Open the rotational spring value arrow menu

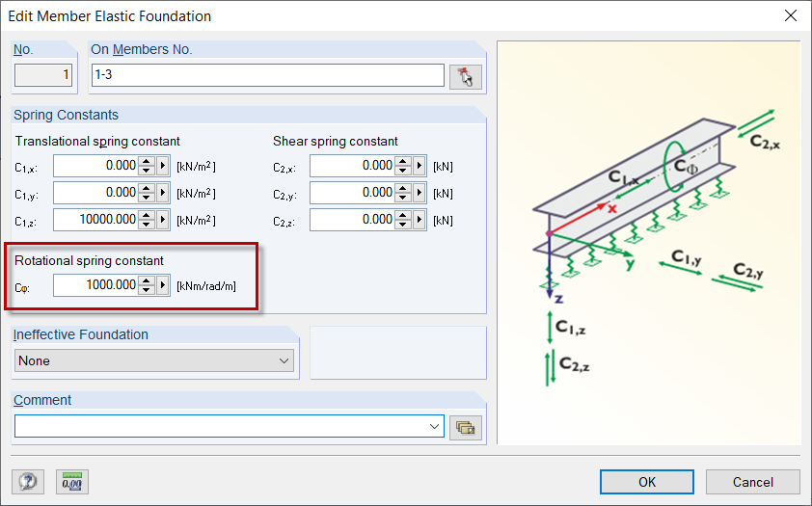[x=163, y=285]
